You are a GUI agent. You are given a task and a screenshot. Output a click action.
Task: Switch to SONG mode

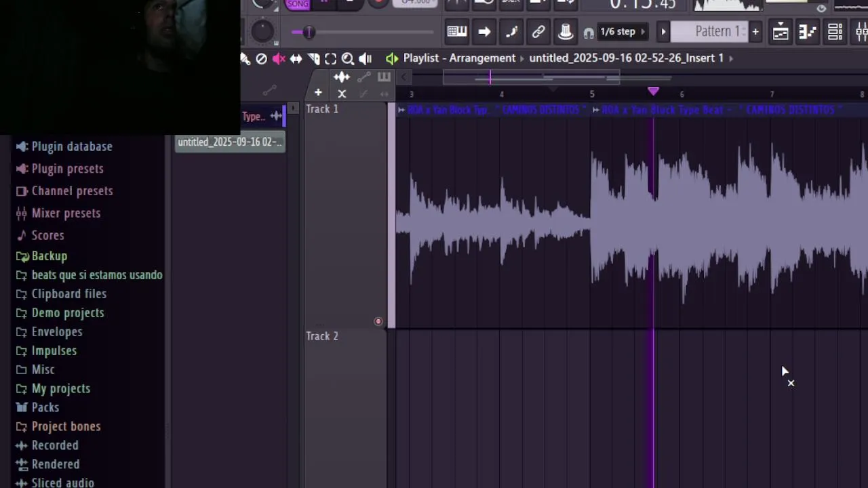(298, 4)
